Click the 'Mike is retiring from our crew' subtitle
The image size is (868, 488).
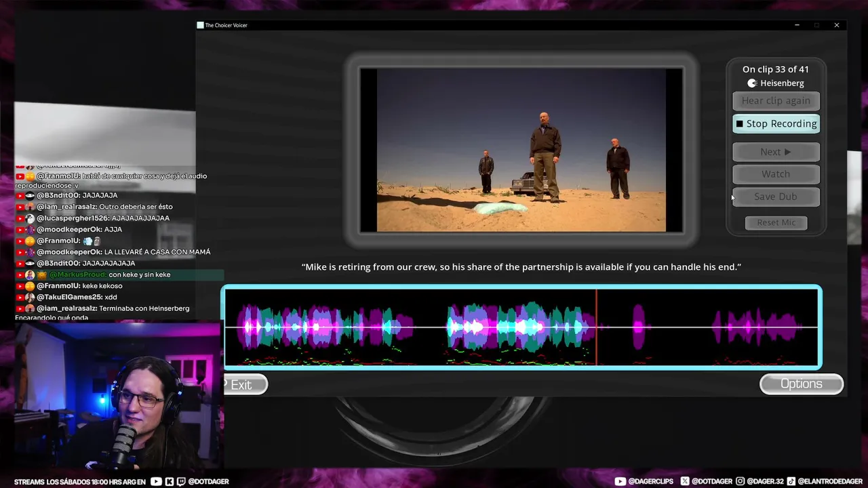(521, 267)
